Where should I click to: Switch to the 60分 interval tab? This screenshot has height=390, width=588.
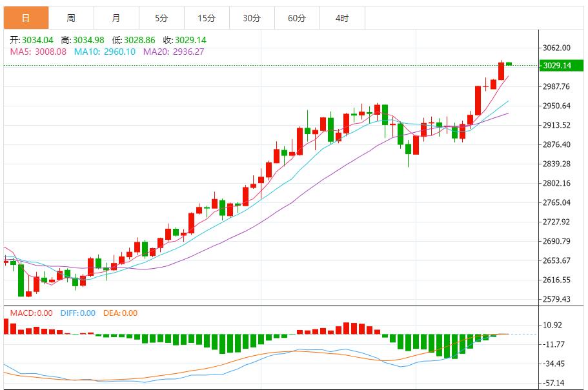[297, 18]
